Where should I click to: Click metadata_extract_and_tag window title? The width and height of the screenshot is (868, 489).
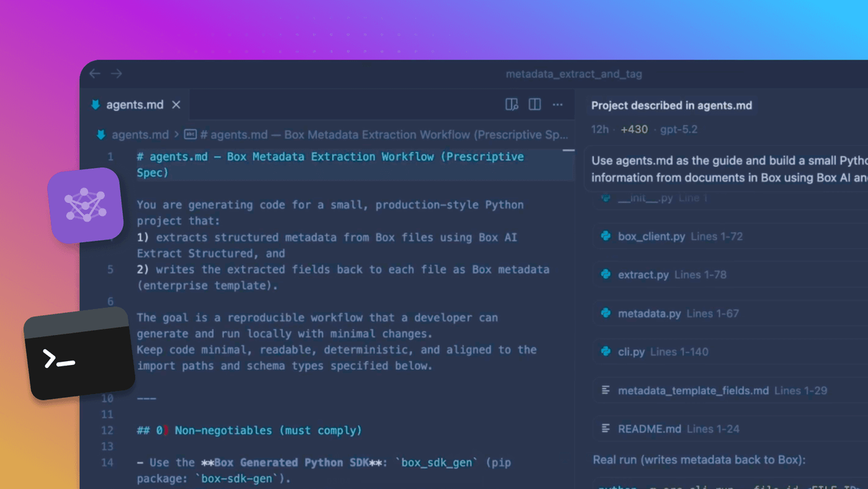[573, 74]
